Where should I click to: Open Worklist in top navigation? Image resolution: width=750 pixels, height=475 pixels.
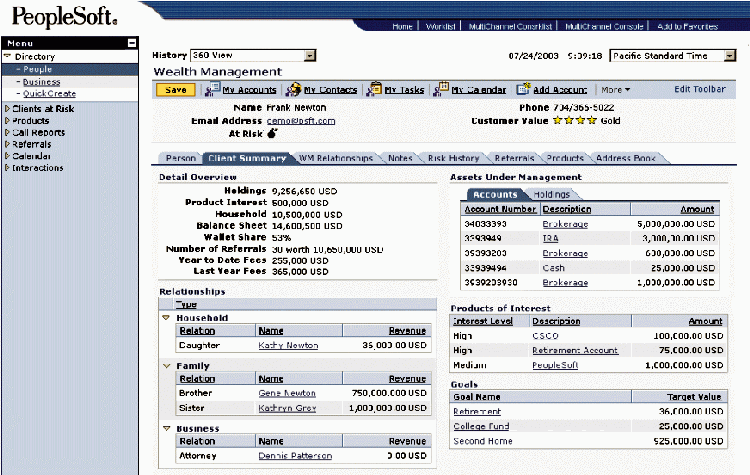coord(440,26)
